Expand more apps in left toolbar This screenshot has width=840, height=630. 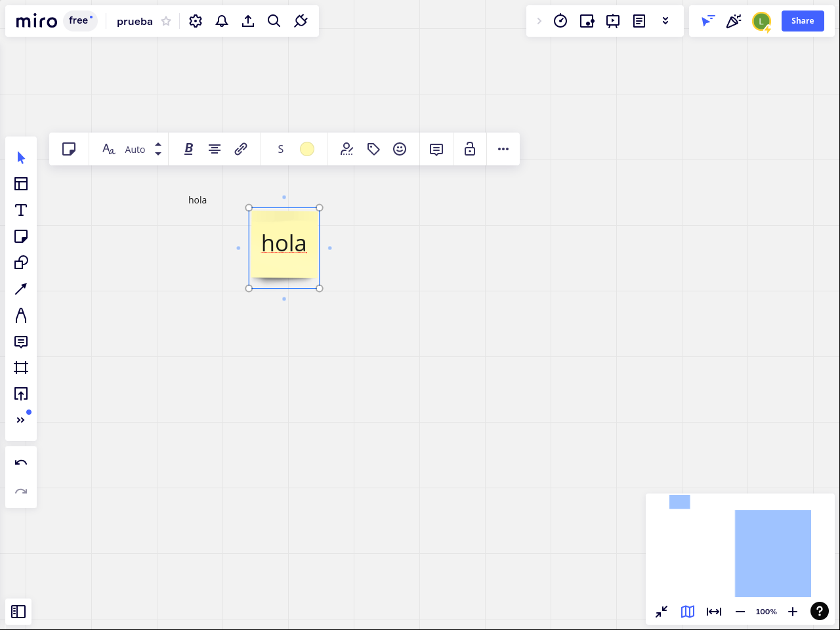pos(21,420)
